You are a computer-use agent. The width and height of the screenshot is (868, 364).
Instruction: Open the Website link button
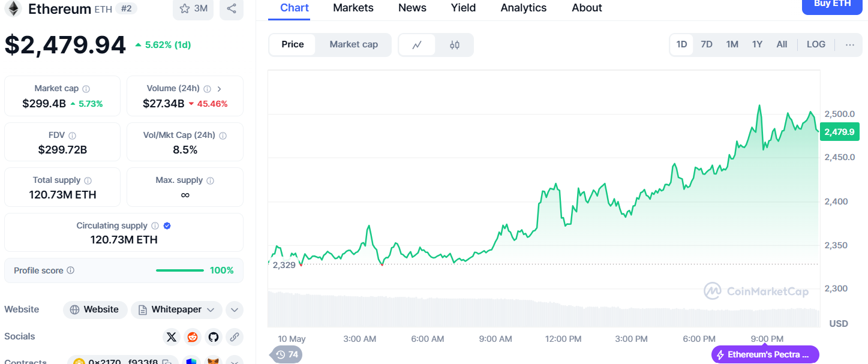pos(95,310)
